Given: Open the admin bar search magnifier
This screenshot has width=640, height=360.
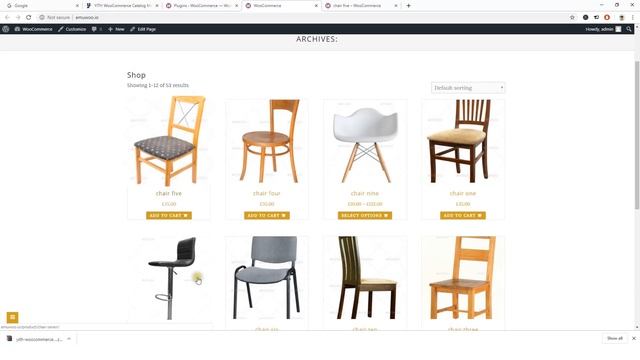Looking at the screenshot, I should tap(629, 29).
